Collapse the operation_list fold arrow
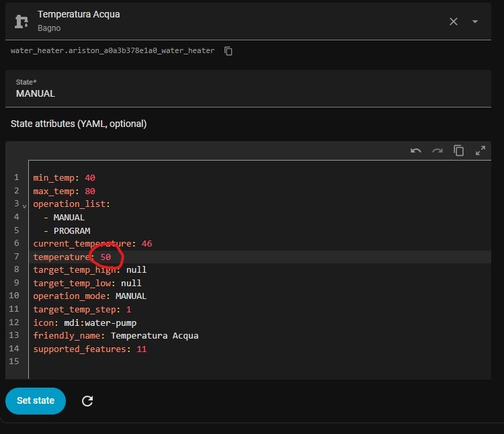The image size is (504, 434). (25, 205)
